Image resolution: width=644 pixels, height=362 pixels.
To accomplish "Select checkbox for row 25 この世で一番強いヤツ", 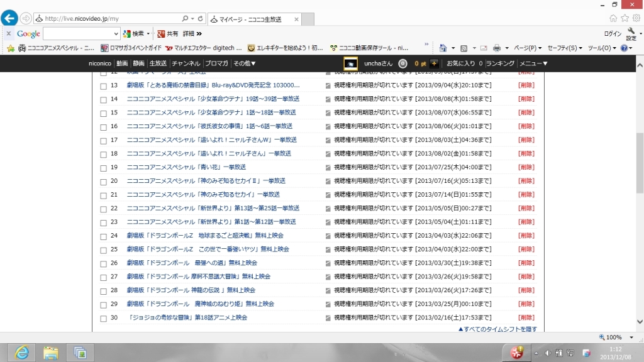I will click(104, 250).
